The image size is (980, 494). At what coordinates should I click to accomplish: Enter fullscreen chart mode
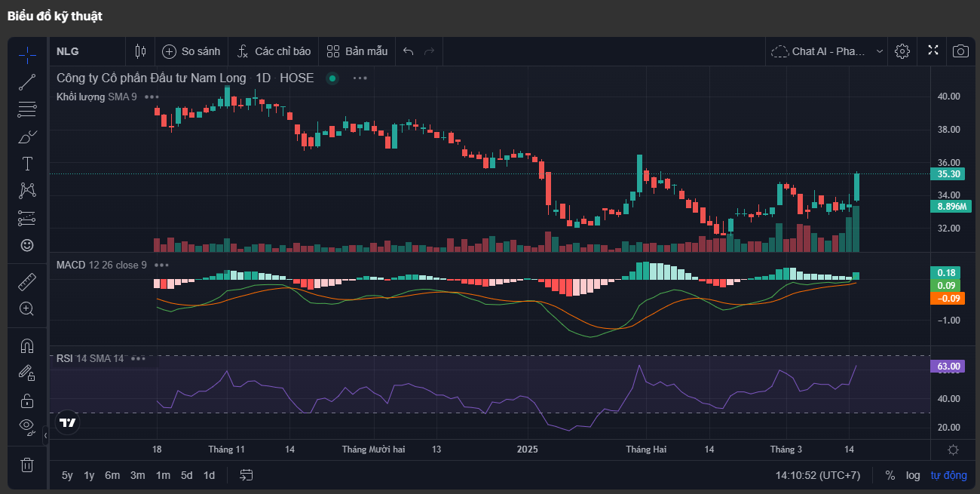pos(933,51)
